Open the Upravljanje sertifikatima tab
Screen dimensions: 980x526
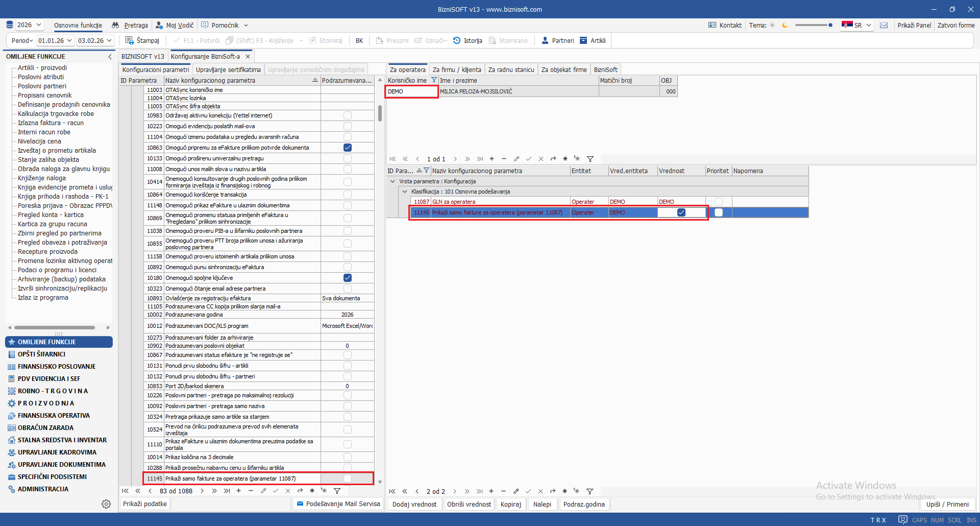[x=228, y=69]
